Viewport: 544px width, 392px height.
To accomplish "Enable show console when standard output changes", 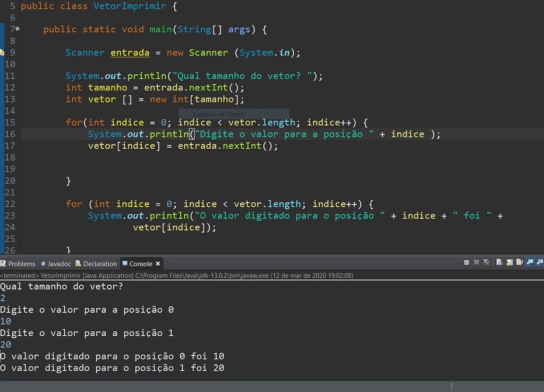I will click(x=531, y=262).
